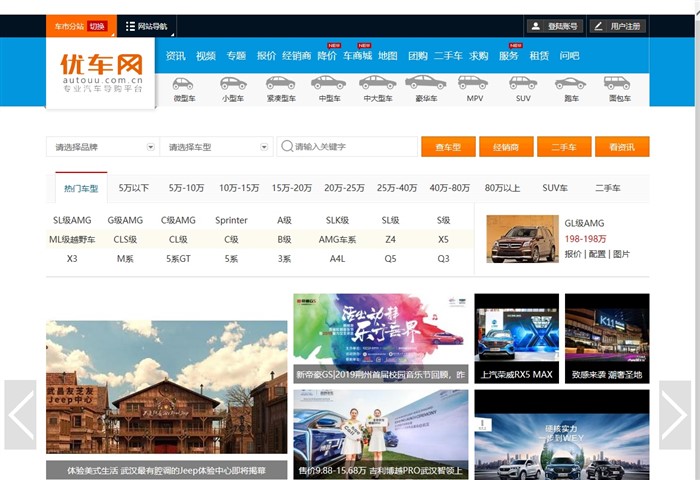Open the 专题 nav menu item

pos(236,56)
